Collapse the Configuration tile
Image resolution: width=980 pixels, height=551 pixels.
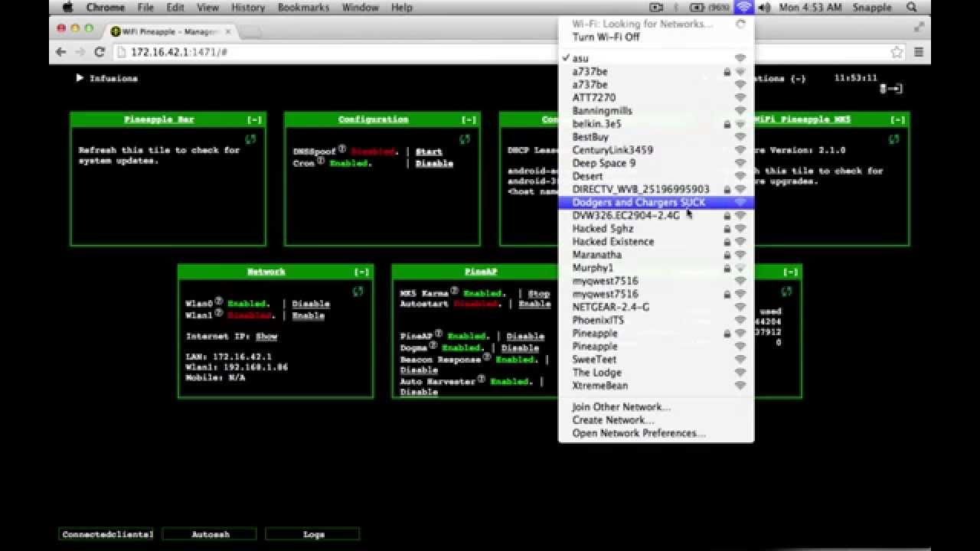[469, 120]
